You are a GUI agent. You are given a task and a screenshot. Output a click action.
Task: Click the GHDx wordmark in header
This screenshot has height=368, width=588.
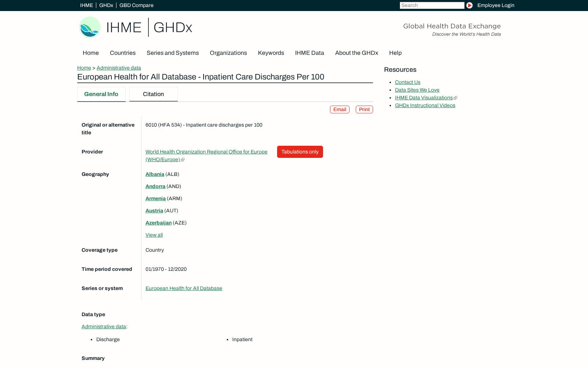coord(173,28)
